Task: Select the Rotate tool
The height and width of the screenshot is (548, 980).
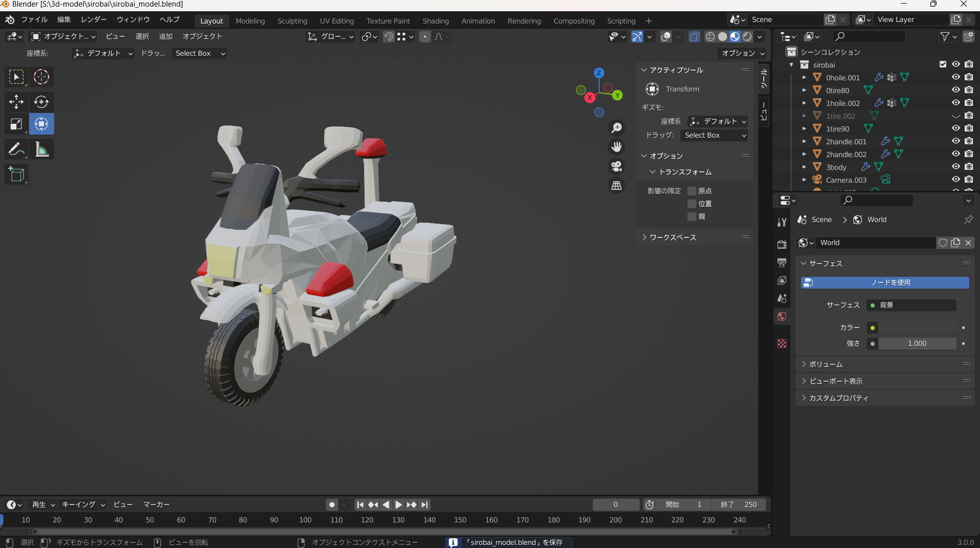Action: point(41,102)
